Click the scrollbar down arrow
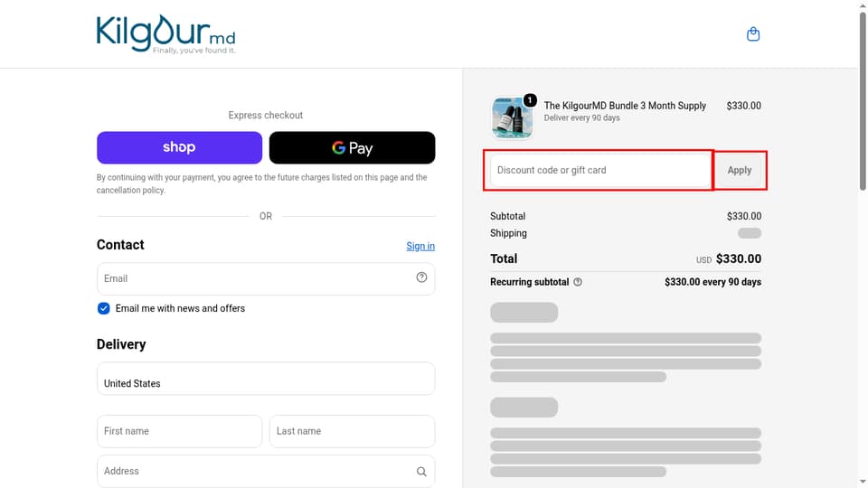Screen dimensions: 868x488 [x=863, y=482]
